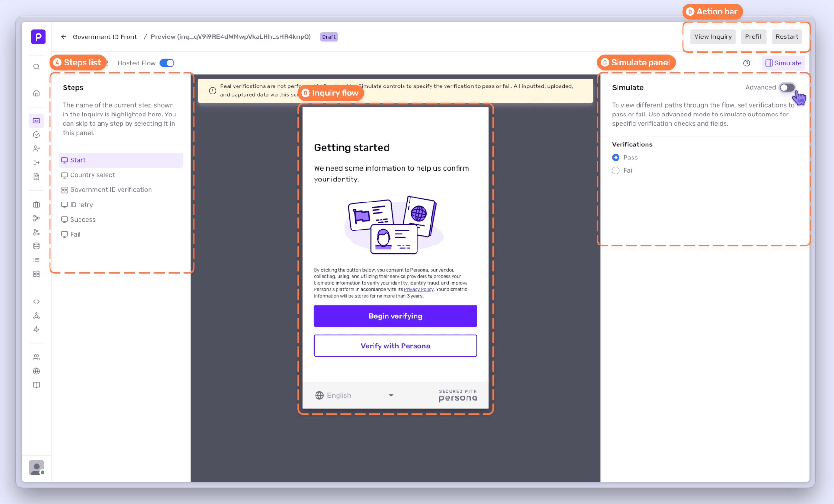Click the View Inquiry button

coord(713,37)
